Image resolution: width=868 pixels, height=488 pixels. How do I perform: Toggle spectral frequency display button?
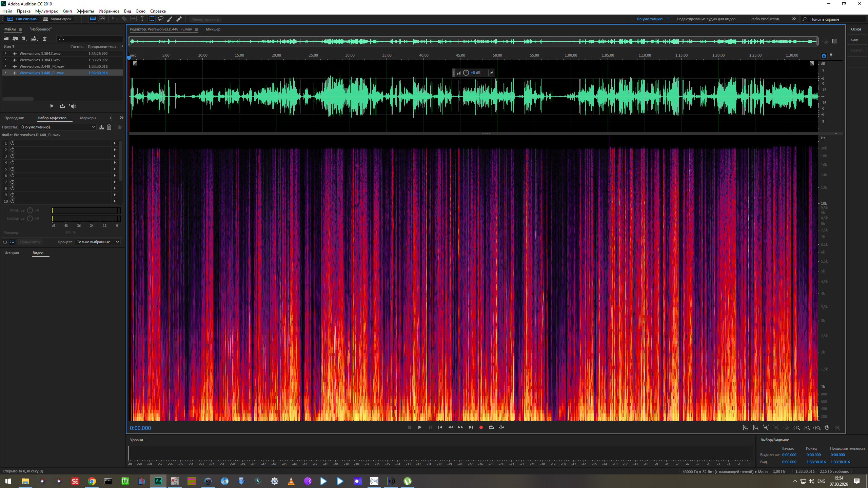click(x=93, y=19)
